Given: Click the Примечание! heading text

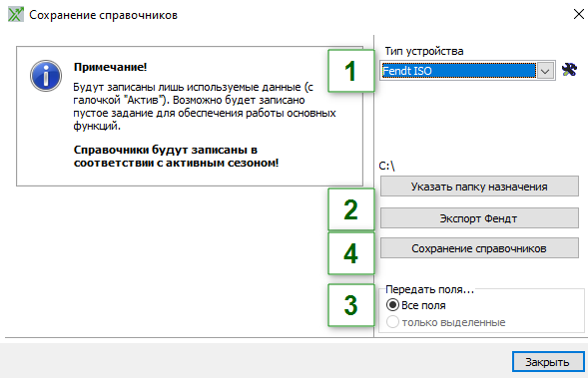Looking at the screenshot, I should point(110,67).
